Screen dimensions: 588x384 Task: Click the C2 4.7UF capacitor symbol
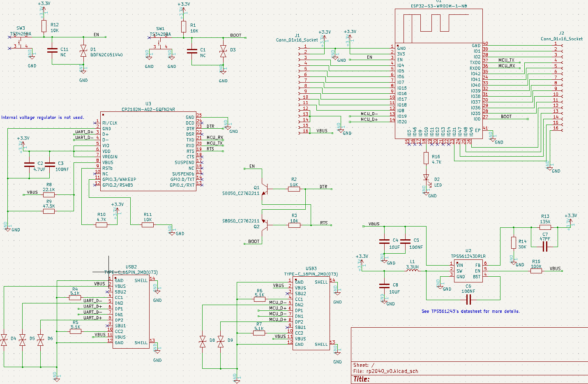(29, 164)
